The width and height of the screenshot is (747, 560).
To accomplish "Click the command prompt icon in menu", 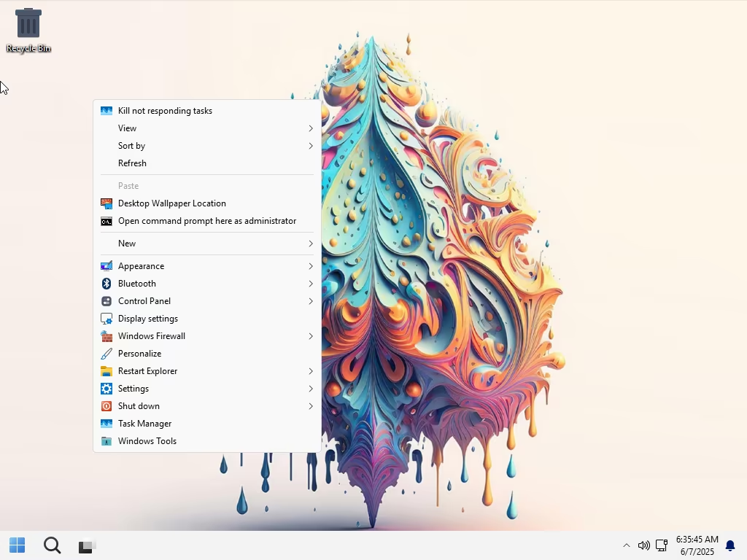I will coord(107,221).
